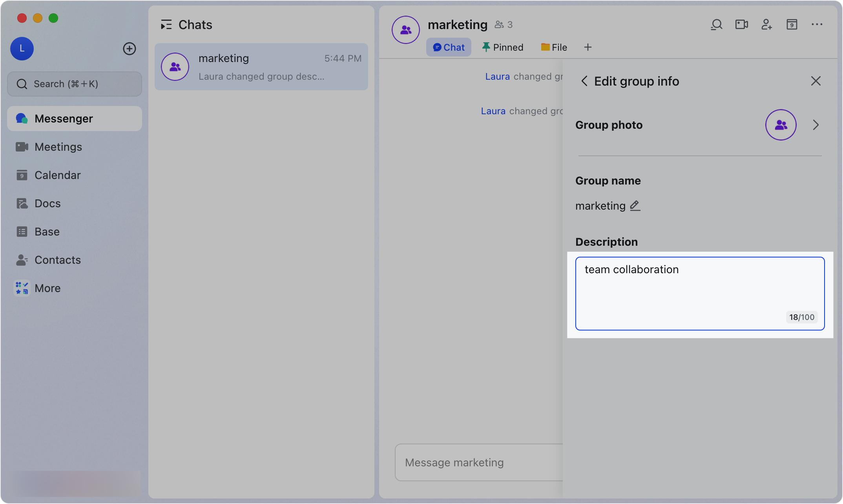Click the 18/100 character counter
This screenshot has width=843, height=504.
pos(802,317)
